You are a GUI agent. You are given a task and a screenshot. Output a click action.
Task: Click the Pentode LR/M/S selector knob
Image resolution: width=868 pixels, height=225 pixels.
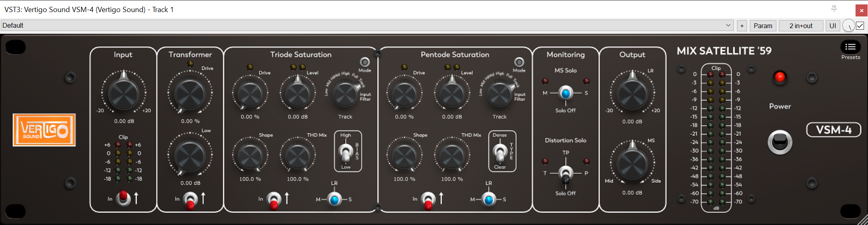[489, 199]
